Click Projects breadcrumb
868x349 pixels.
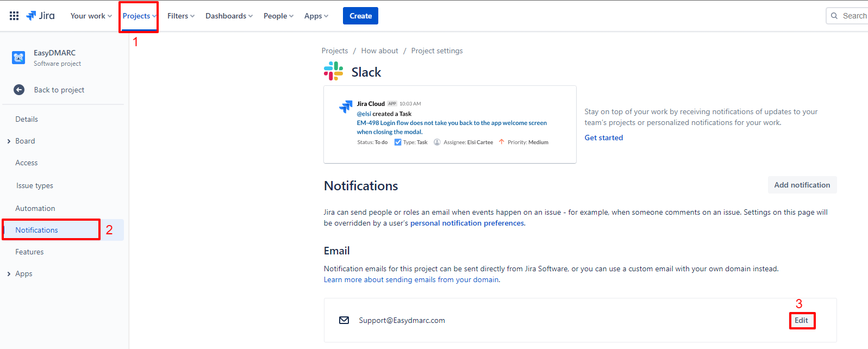[335, 51]
